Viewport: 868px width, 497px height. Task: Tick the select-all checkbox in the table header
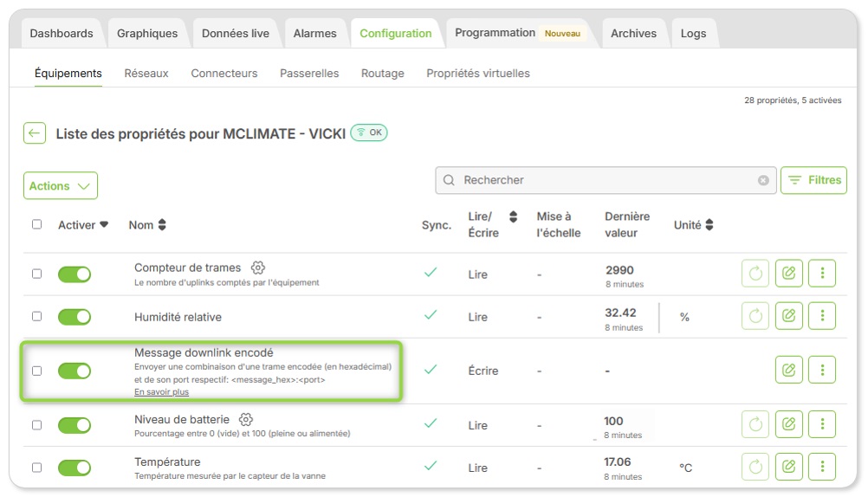pyautogui.click(x=36, y=225)
